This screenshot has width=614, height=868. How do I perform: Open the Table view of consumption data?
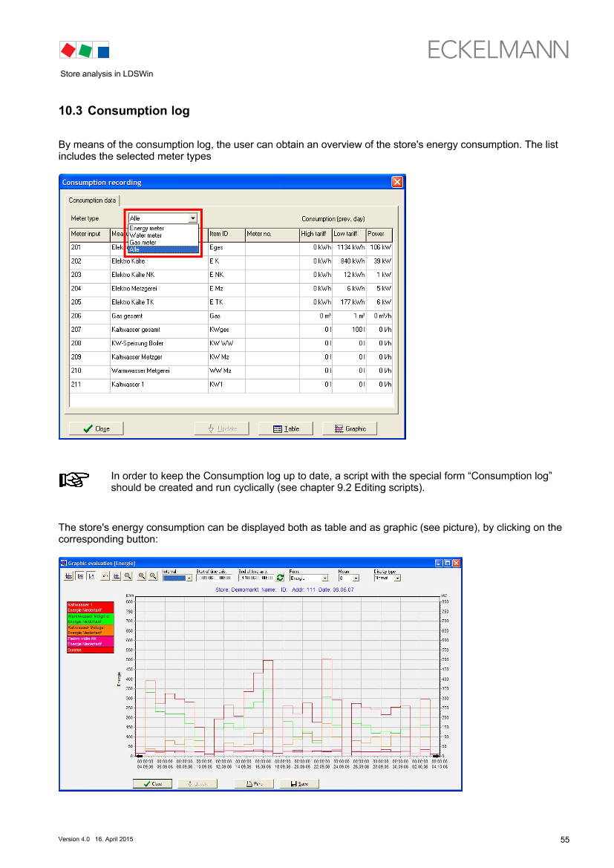click(286, 428)
